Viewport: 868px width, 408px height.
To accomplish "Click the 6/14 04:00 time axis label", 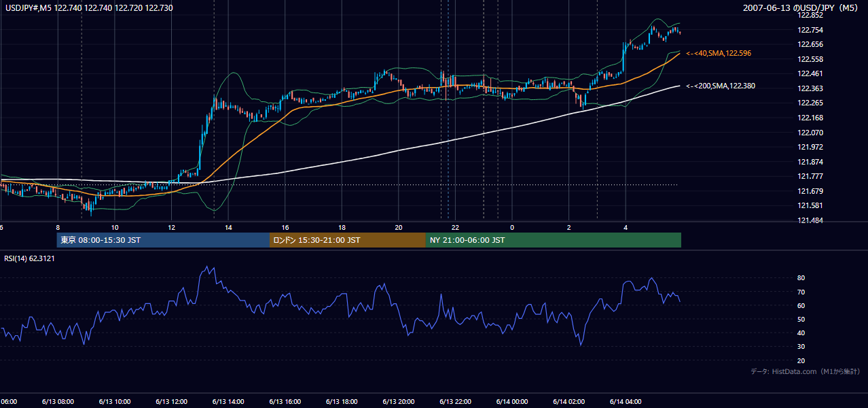I will point(626,401).
